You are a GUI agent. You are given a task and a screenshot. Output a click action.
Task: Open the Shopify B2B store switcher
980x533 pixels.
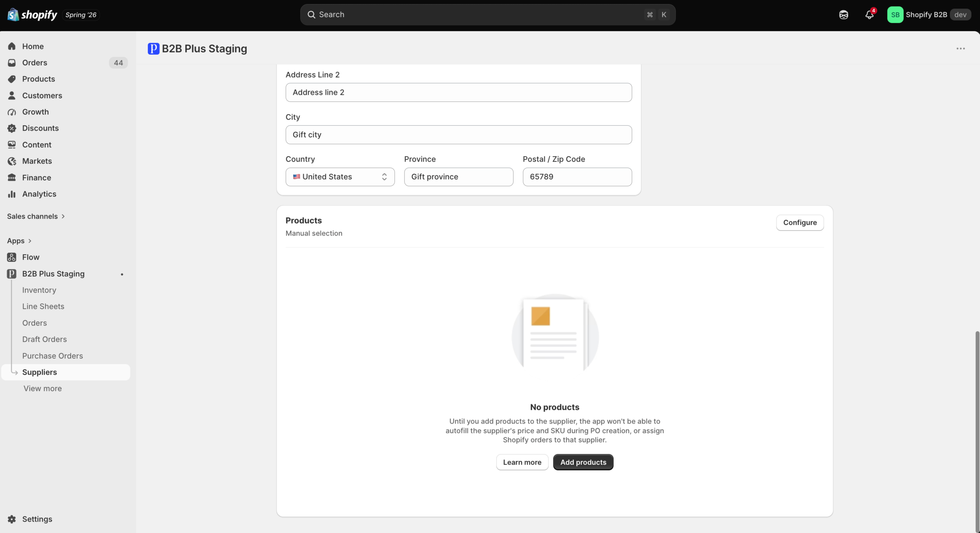[929, 15]
